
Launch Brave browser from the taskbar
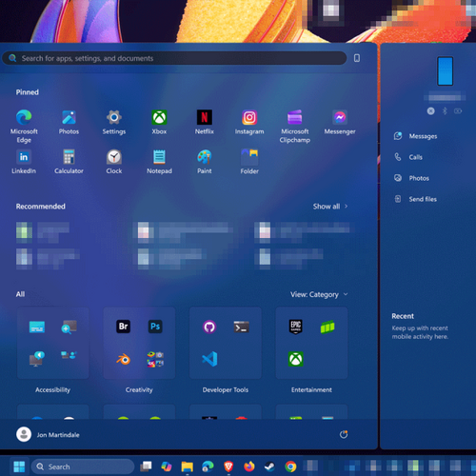click(228, 466)
